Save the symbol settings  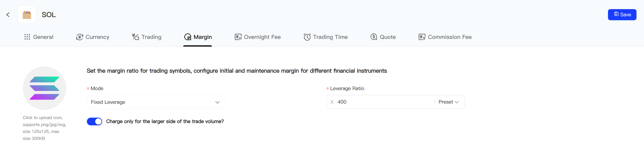(x=622, y=15)
